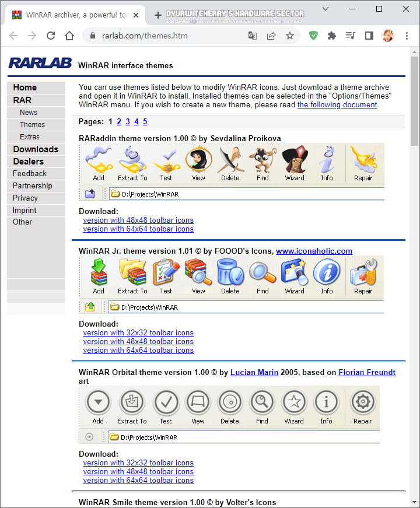
Task: Click the WinRAR Jr. Repair first-aid icon
Action: coord(363,272)
